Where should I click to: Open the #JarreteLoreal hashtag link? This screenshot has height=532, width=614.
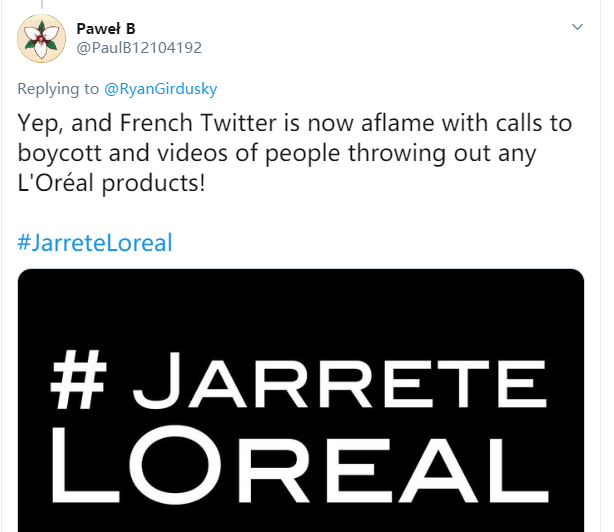(95, 242)
